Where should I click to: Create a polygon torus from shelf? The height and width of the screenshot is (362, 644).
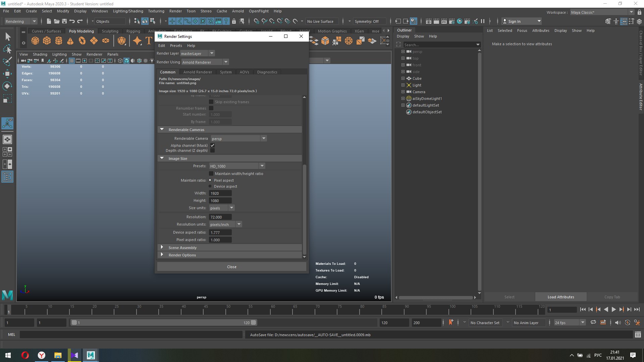(x=82, y=41)
